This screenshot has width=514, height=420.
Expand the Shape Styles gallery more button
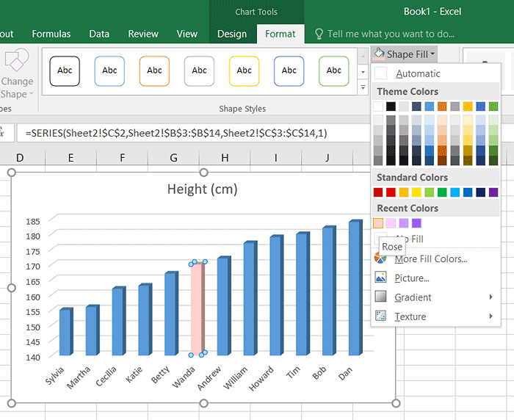point(362,87)
